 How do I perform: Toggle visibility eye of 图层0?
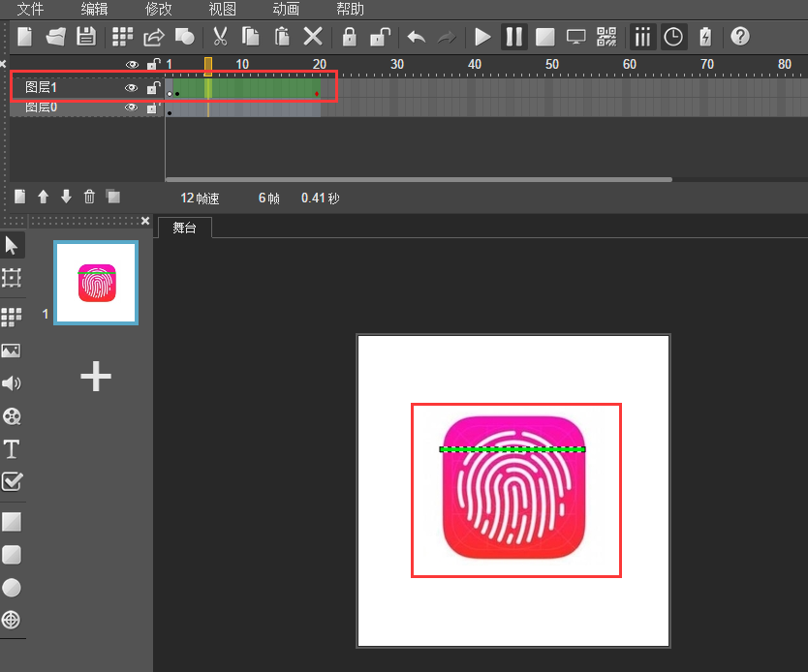click(x=131, y=107)
